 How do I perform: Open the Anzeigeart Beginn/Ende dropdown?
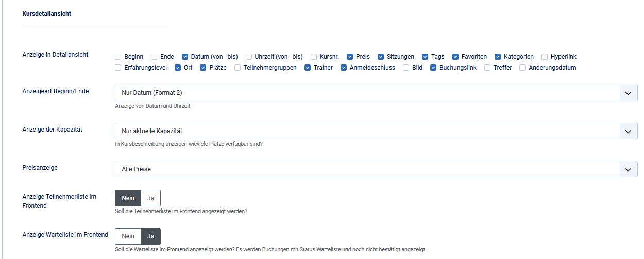pyautogui.click(x=376, y=93)
